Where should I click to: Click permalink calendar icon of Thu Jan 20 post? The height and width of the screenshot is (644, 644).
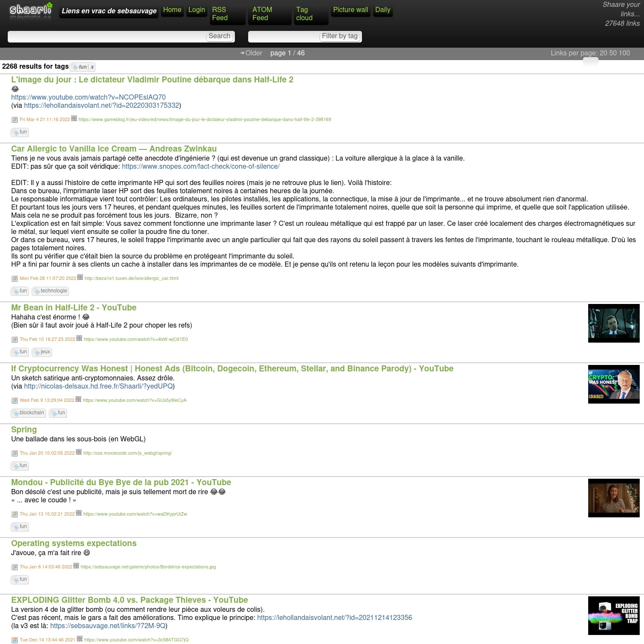pyautogui.click(x=15, y=453)
